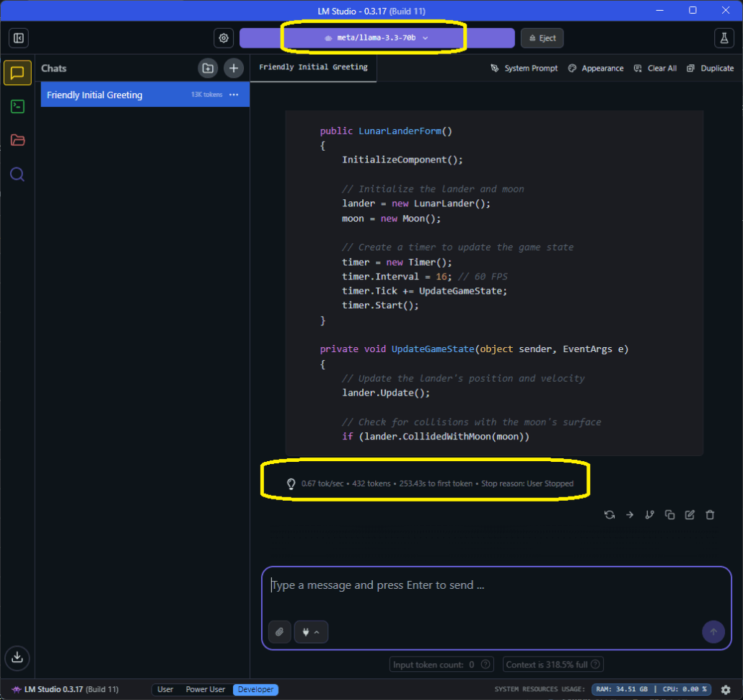The image size is (743, 700).
Task: Click the 13K tokens label
Action: point(206,95)
